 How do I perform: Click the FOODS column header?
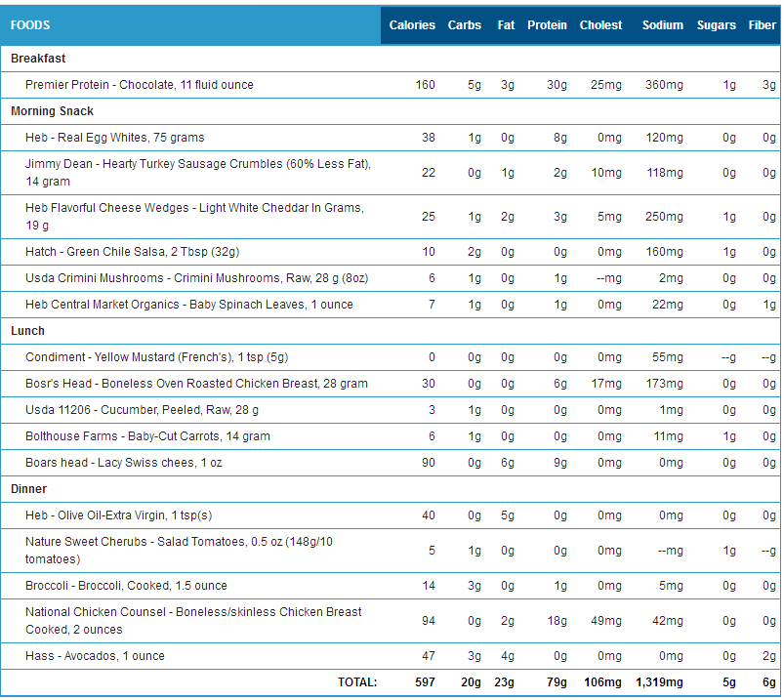click(x=30, y=25)
